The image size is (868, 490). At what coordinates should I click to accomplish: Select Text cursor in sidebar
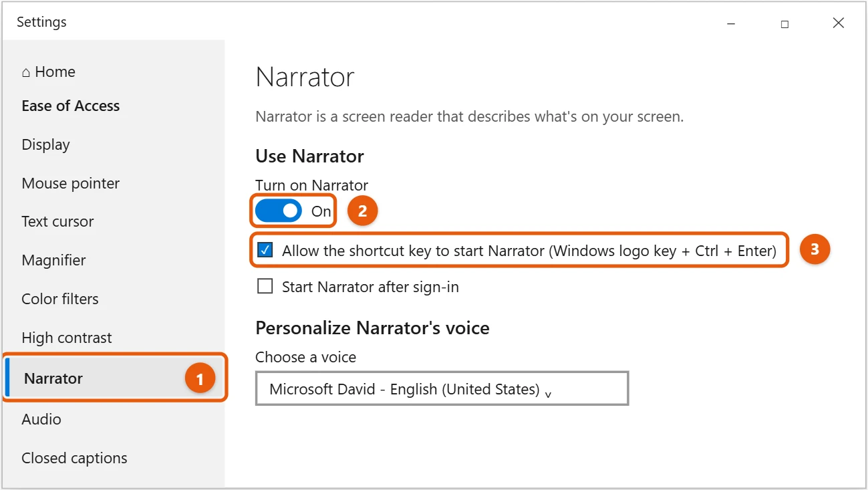57,221
